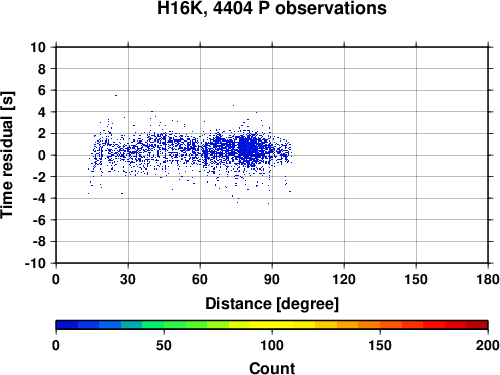The height and width of the screenshot is (375, 500).
Task: Pick the green segment near colorbar 50
Action: pyautogui.click(x=164, y=325)
